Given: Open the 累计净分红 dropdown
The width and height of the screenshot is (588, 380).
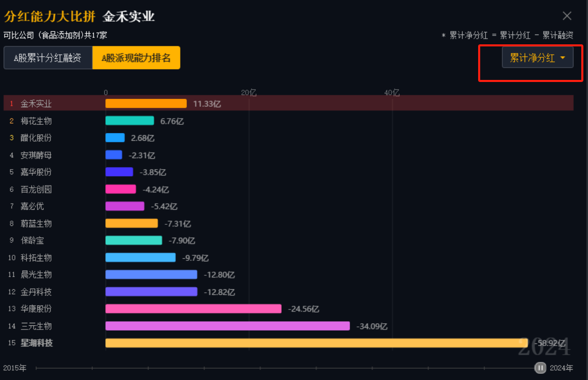Looking at the screenshot, I should tap(537, 58).
